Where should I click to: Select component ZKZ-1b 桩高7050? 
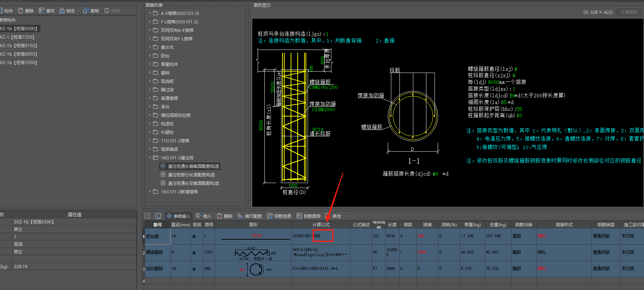[x=19, y=62]
